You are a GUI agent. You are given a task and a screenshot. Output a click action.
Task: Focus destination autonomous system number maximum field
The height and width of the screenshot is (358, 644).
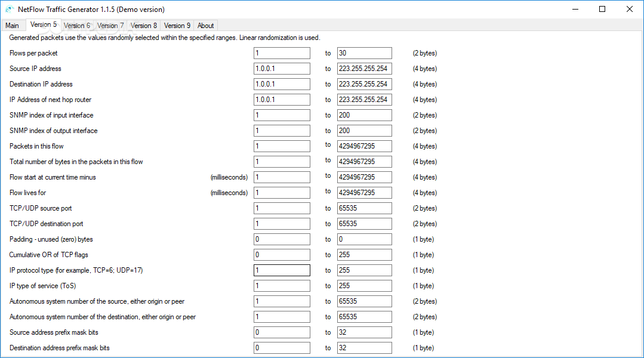[364, 317]
